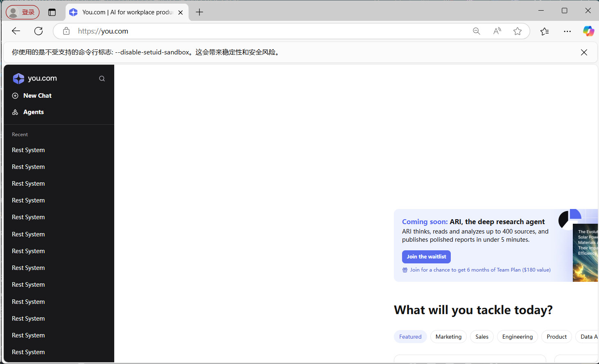
Task: Open a new browser tab
Action: pyautogui.click(x=199, y=12)
